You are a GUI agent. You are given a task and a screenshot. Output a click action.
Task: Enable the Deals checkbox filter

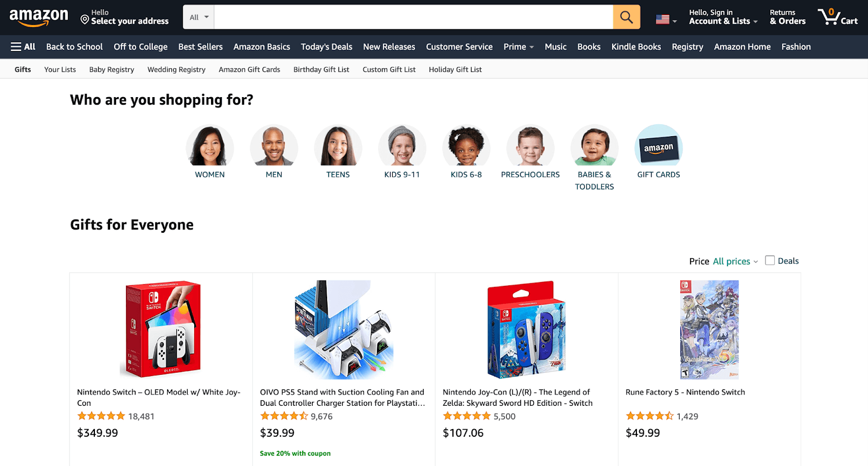point(770,260)
